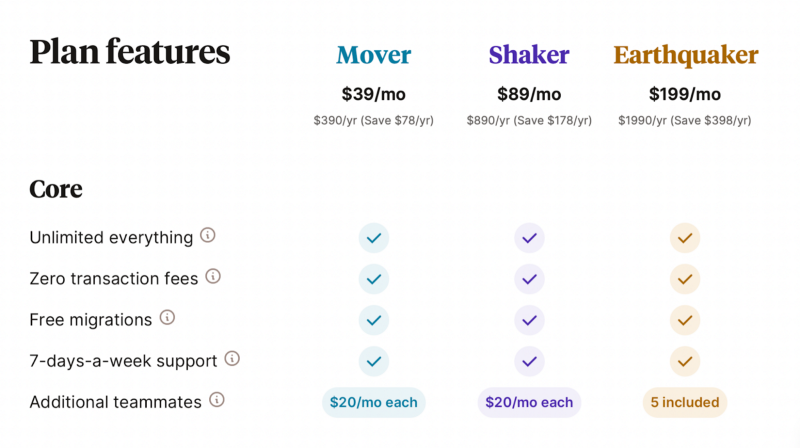Click info icon beside Unlimited everything
Image resolution: width=800 pixels, height=448 pixels.
tap(208, 236)
